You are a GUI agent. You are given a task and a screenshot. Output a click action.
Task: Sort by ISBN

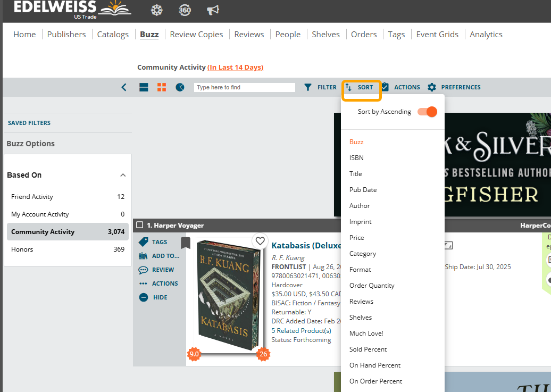click(356, 158)
